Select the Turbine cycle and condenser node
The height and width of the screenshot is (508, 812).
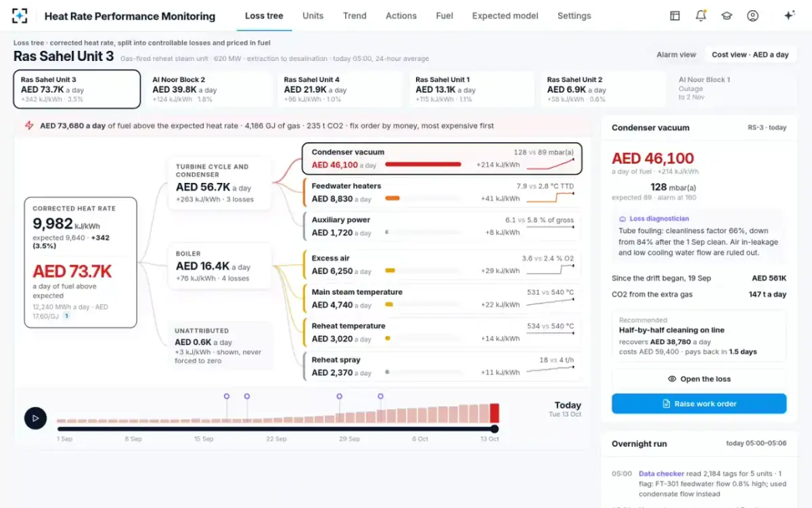[x=220, y=184]
